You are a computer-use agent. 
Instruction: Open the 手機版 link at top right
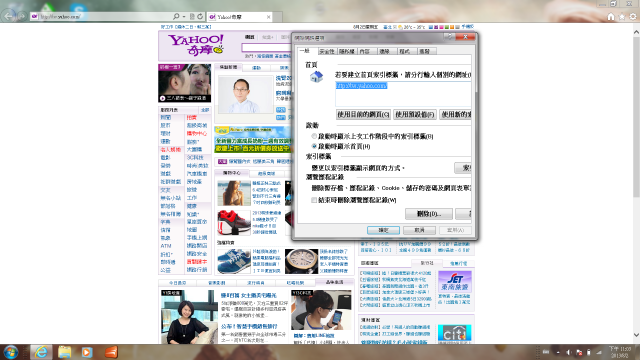click(x=467, y=27)
